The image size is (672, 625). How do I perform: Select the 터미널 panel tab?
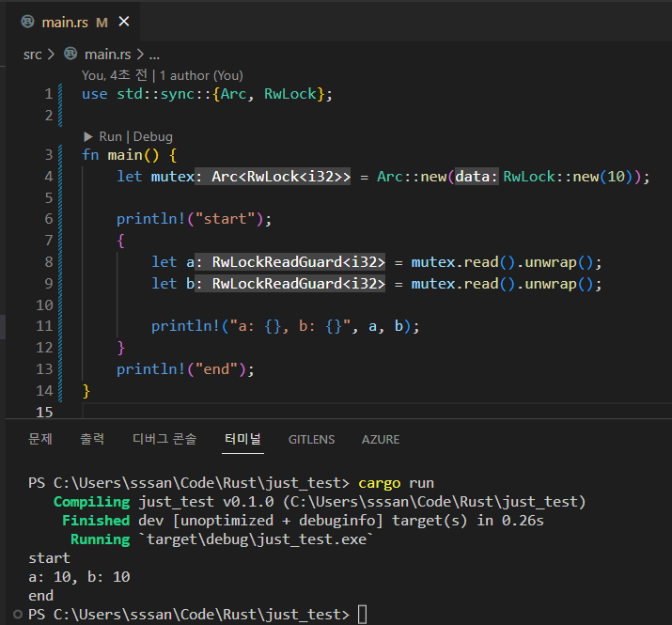[242, 439]
